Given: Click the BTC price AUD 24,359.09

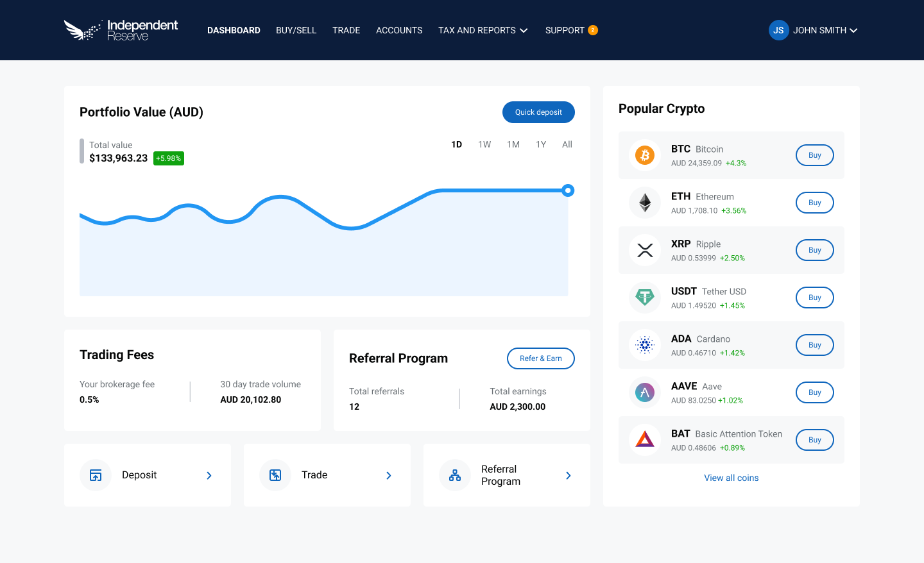Looking at the screenshot, I should pos(696,163).
